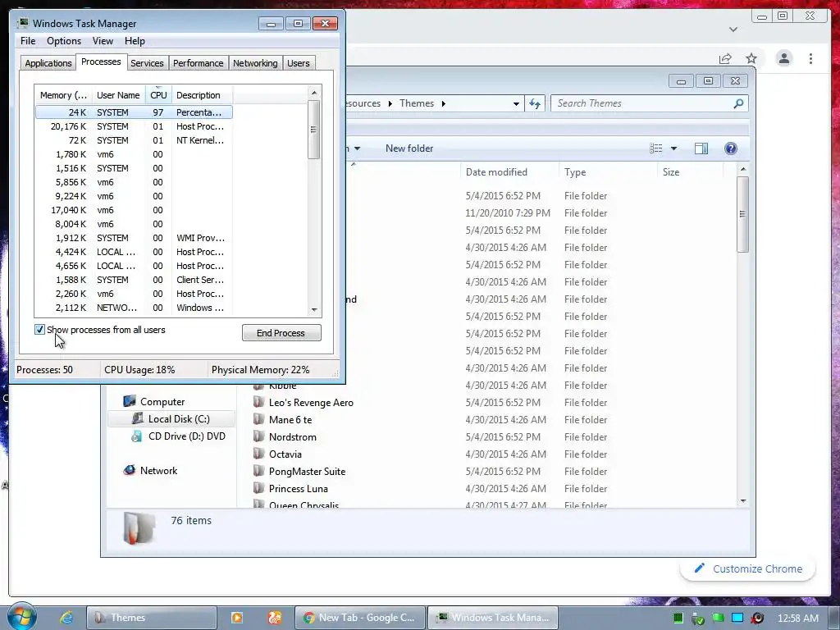Click the Nordstrom folder icon
The image size is (840, 630).
click(x=258, y=436)
